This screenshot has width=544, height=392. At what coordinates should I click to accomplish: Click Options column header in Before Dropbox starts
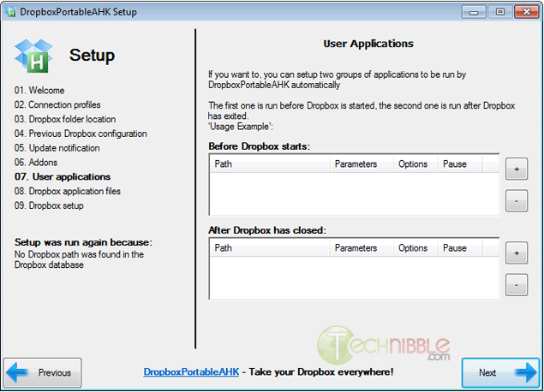[x=415, y=164]
